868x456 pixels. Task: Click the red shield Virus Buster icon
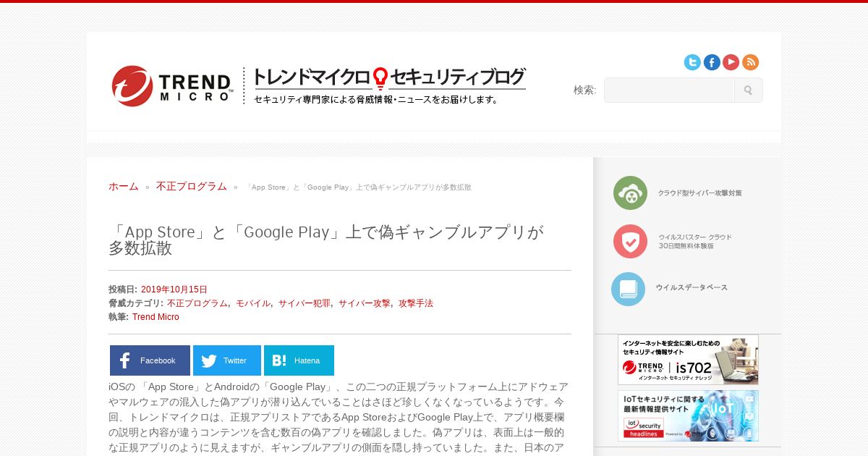coord(630,241)
